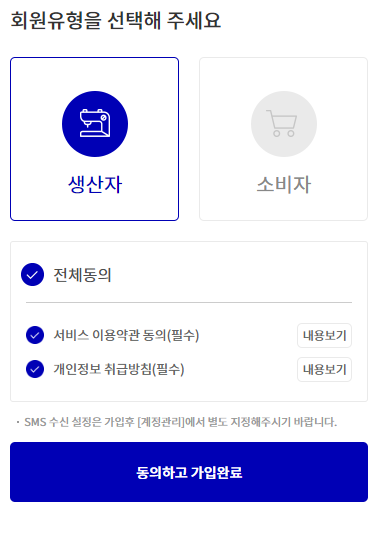Image resolution: width=382 pixels, height=534 pixels.
Task: Click the sewing machine icon for 생산자
Action: pos(95,124)
